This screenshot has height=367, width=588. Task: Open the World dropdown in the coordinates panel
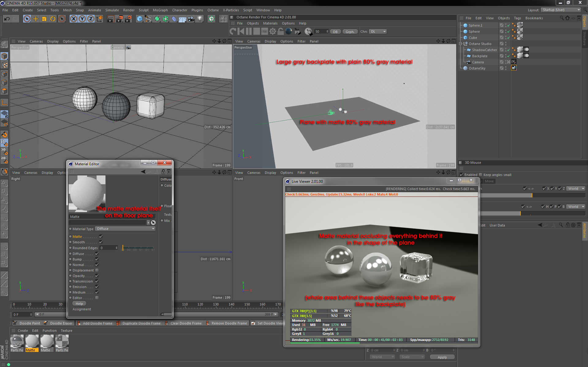382,357
